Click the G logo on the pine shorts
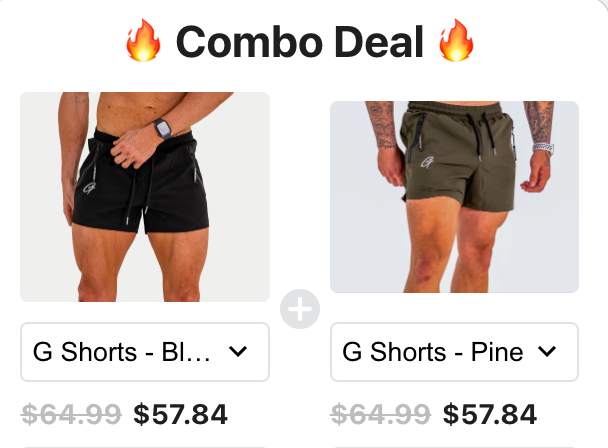608x448 pixels. [427, 162]
